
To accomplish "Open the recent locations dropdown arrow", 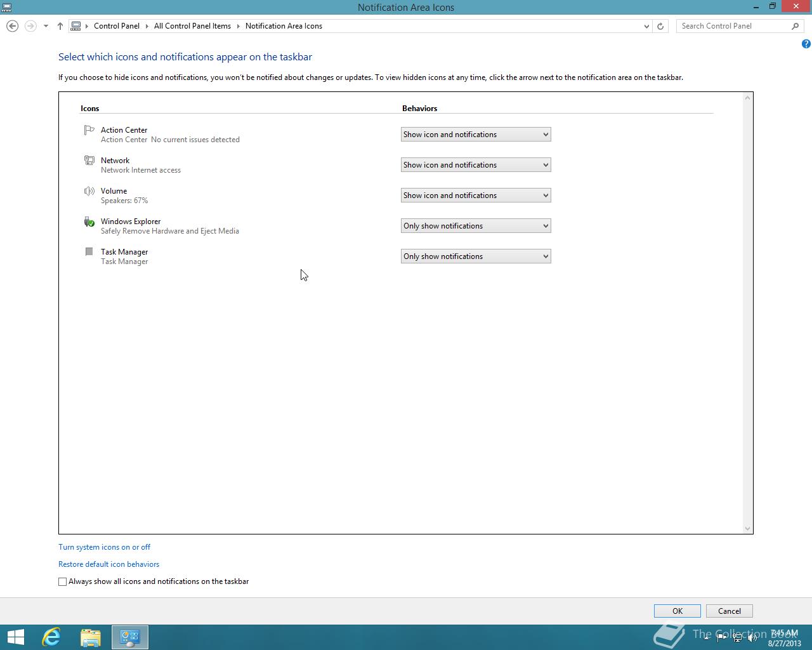I will coord(46,26).
